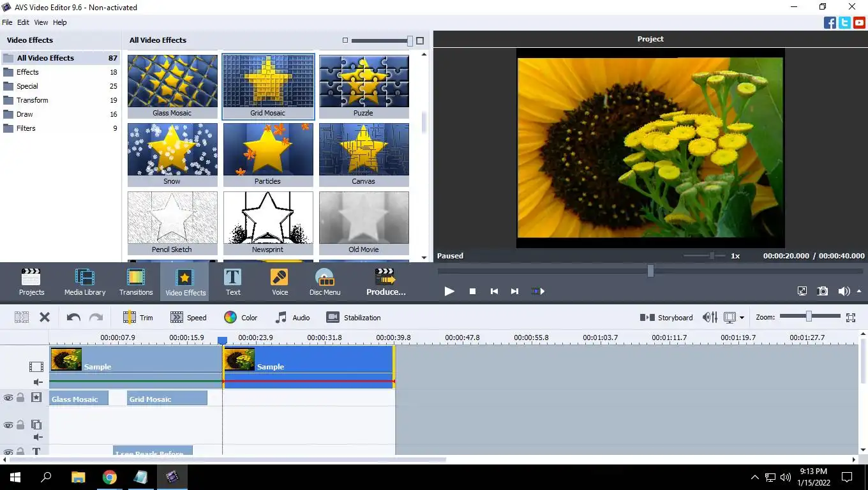This screenshot has height=490, width=868.
Task: Open YouTube link icon
Action: point(859,23)
